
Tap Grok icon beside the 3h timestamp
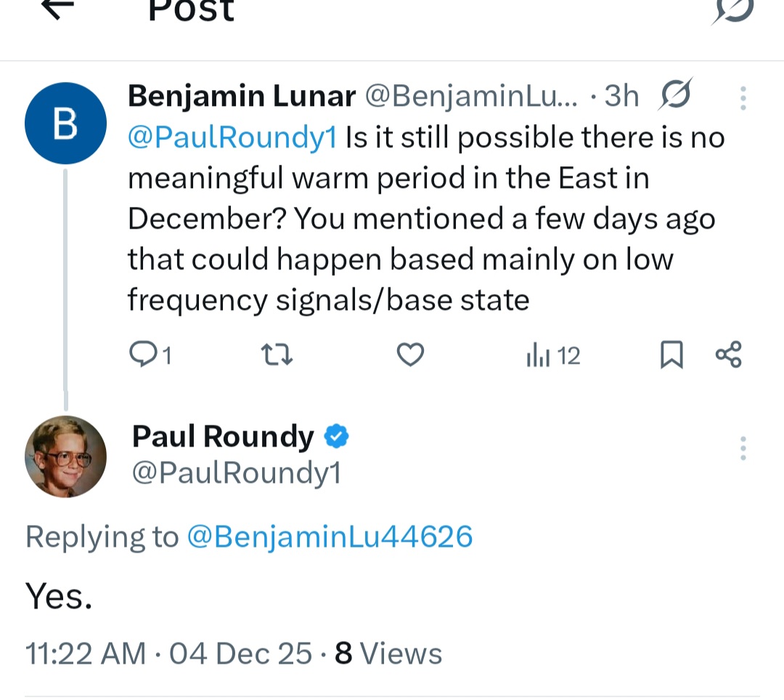click(x=675, y=96)
